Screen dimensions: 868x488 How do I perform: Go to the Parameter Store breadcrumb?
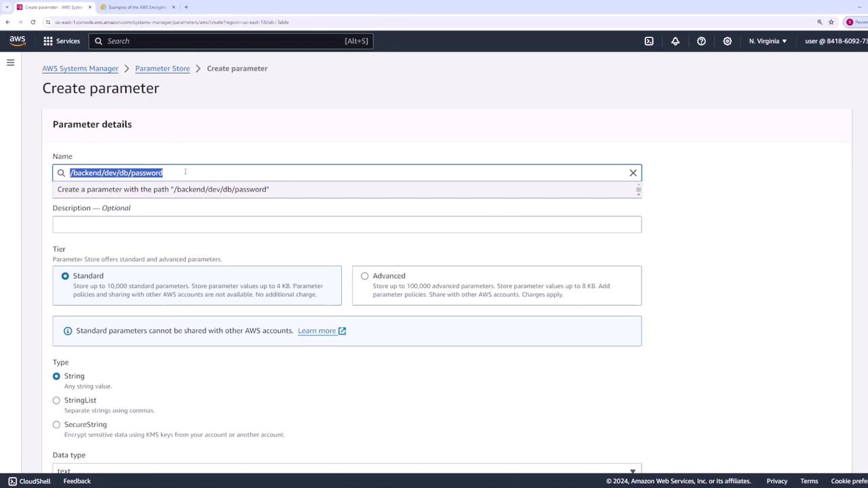[x=162, y=68]
